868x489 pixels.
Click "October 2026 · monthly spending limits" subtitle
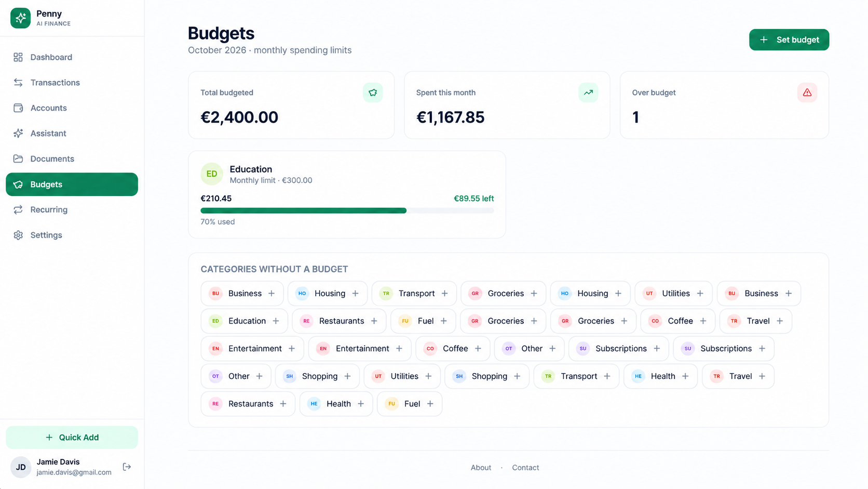point(269,50)
